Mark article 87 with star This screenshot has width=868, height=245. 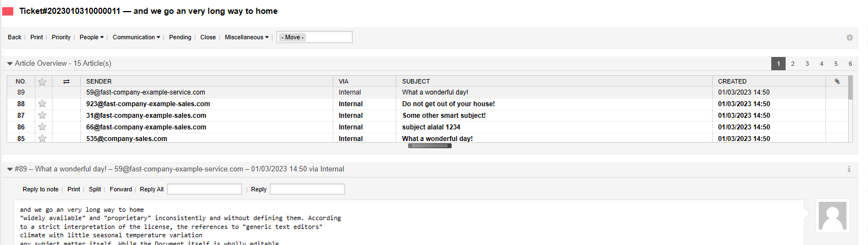point(42,116)
